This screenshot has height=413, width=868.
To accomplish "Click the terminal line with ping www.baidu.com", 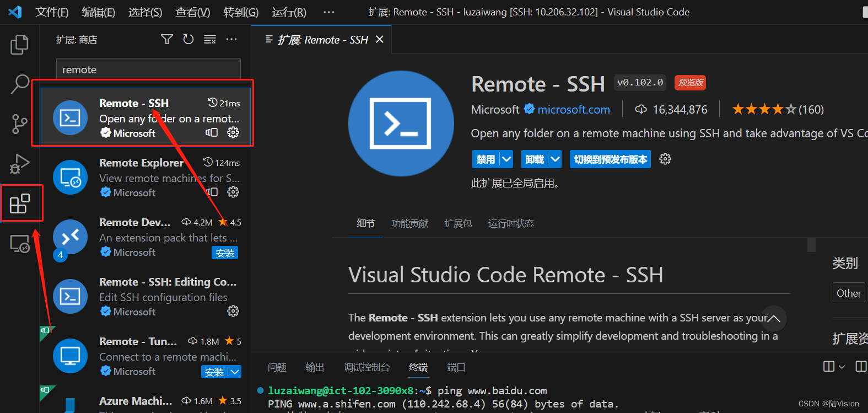I will [407, 391].
